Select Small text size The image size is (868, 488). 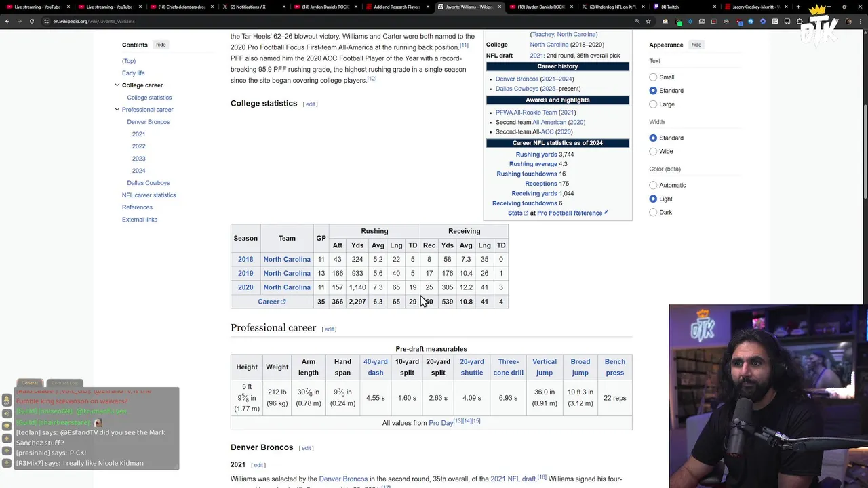[653, 77]
